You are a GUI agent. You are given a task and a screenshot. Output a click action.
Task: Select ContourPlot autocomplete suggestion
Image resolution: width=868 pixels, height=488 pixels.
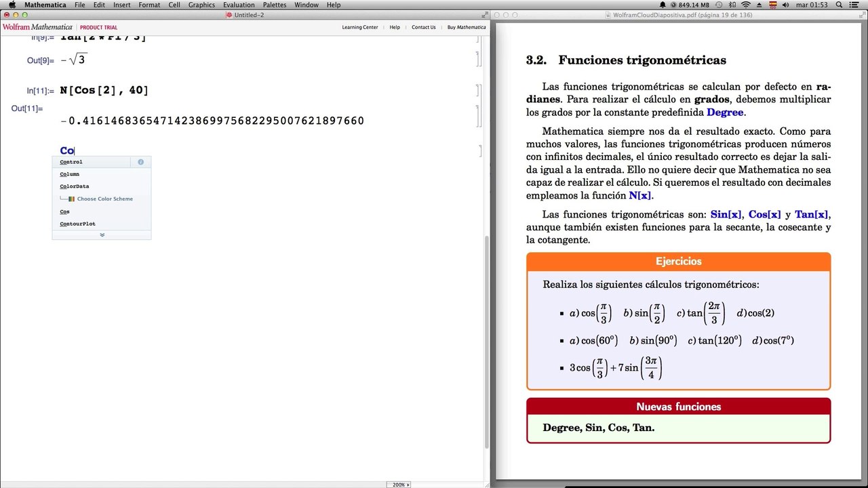(x=102, y=224)
